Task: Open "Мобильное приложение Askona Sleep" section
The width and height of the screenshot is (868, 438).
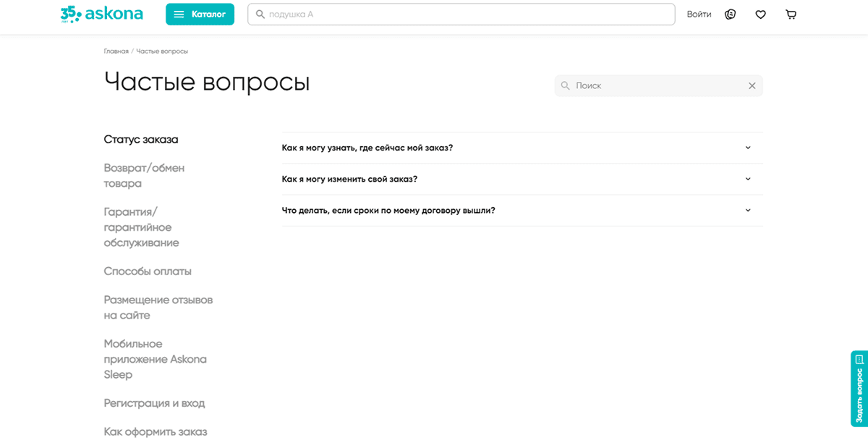Action: pos(156,359)
